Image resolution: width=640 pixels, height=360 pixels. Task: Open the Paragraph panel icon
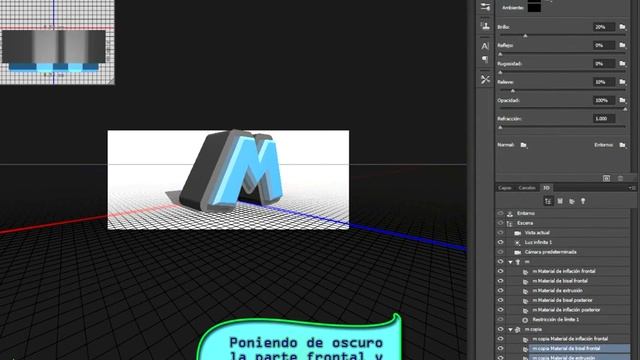pyautogui.click(x=485, y=60)
